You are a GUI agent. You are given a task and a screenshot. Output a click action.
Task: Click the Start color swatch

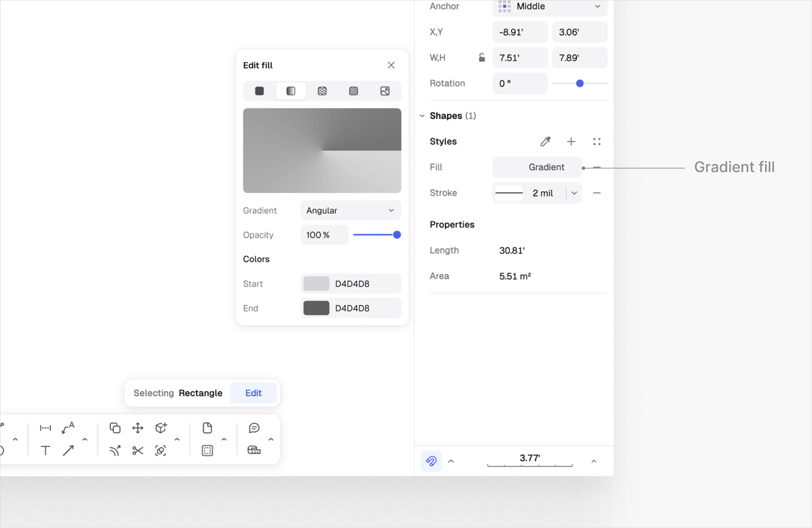point(316,284)
